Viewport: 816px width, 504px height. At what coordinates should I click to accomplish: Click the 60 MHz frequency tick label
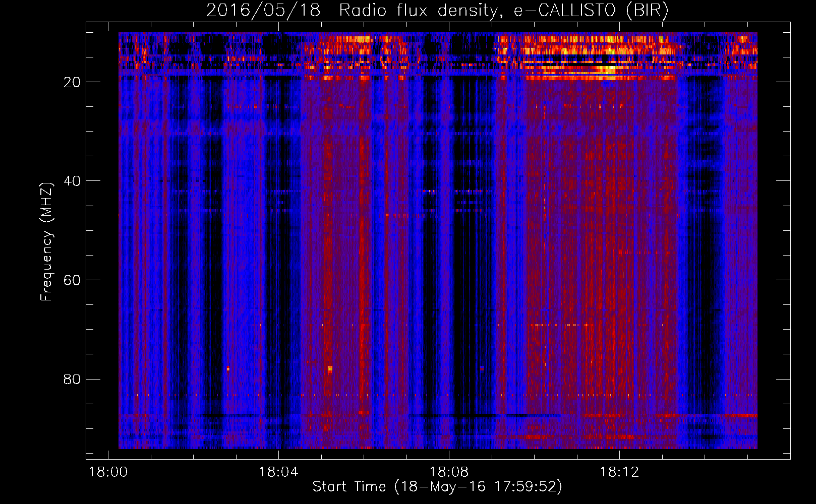[72, 280]
